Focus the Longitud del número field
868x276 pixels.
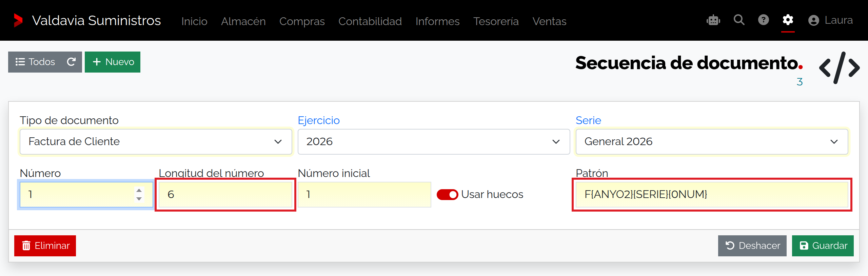pyautogui.click(x=225, y=194)
